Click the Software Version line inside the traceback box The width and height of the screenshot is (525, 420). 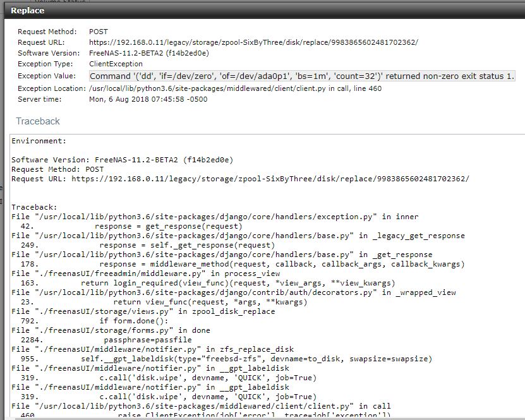pyautogui.click(x=122, y=160)
